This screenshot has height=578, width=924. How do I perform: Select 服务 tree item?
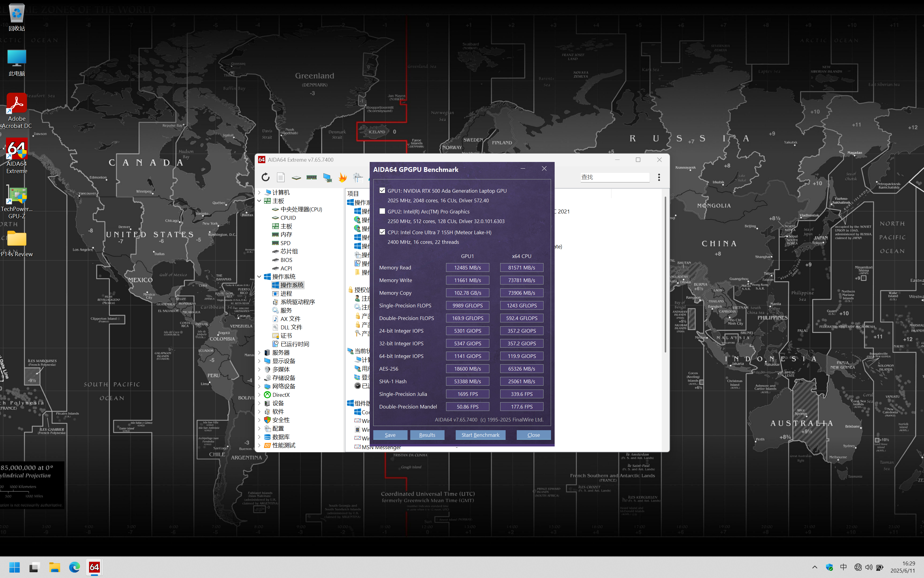pyautogui.click(x=286, y=310)
